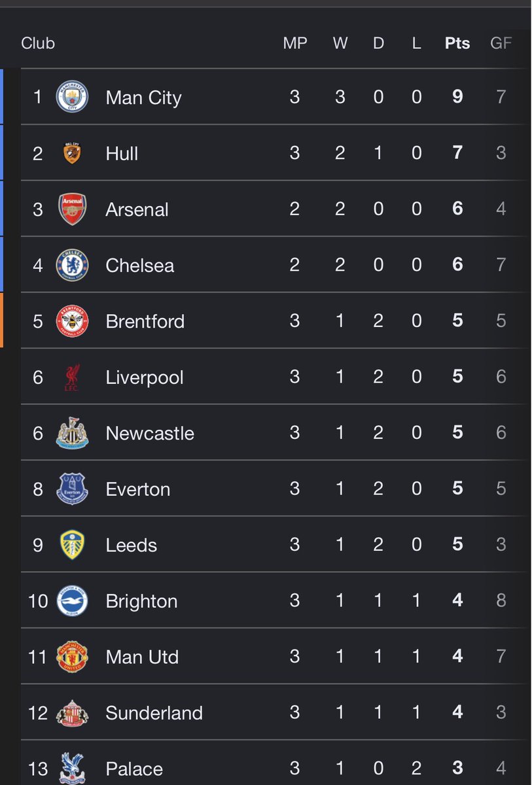Click the Brighton seagull crest
Image resolution: width=532 pixels, height=785 pixels.
(72, 601)
